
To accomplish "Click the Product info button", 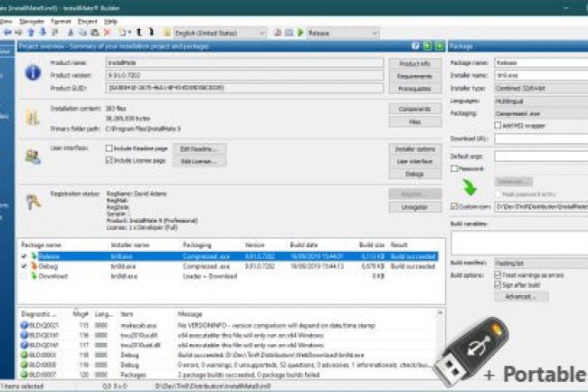I will tap(415, 63).
